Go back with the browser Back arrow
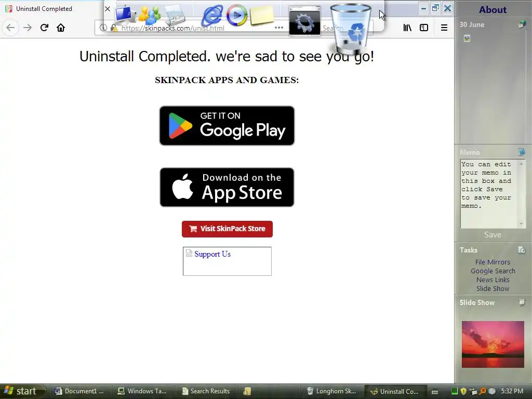This screenshot has height=399, width=532. click(10, 28)
